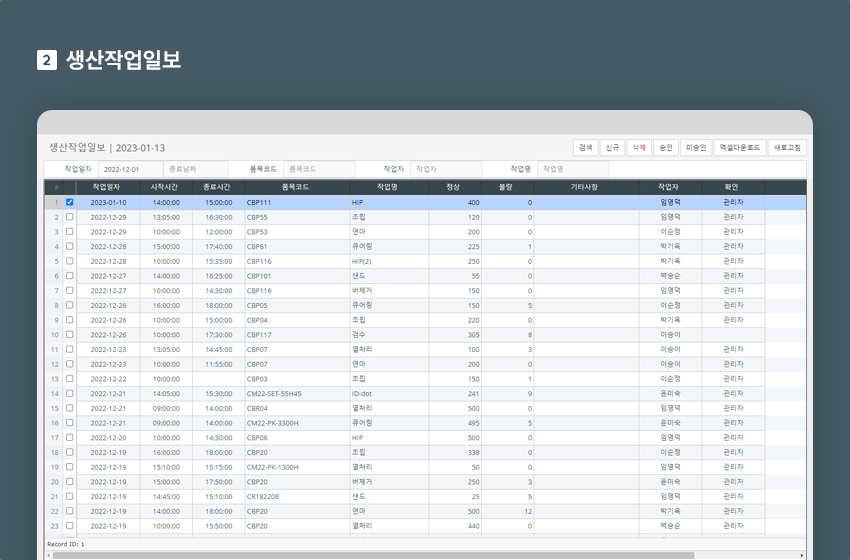Click the 11:55:00 end time cell

click(x=218, y=364)
